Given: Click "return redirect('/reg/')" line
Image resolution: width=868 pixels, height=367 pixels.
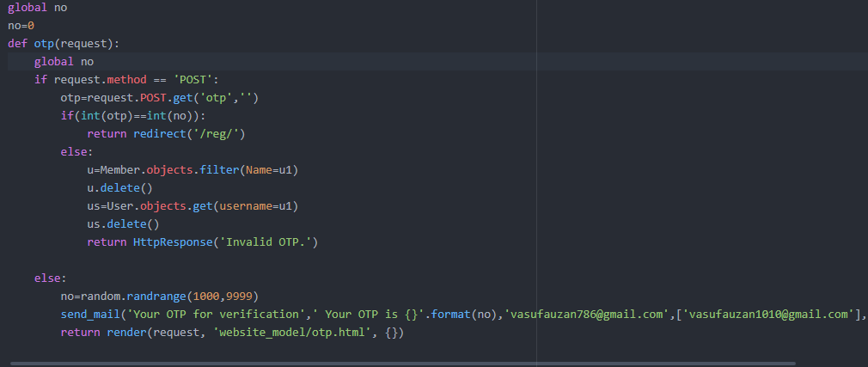Looking at the screenshot, I should (x=166, y=134).
